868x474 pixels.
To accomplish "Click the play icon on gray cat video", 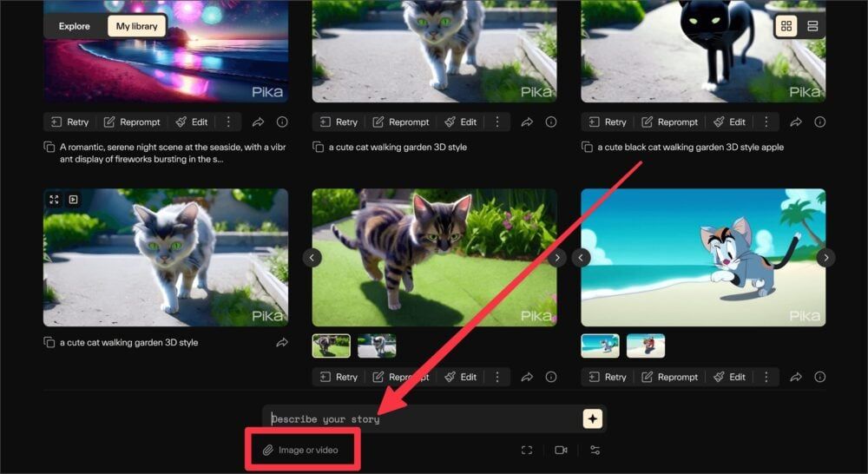I will pos(74,200).
